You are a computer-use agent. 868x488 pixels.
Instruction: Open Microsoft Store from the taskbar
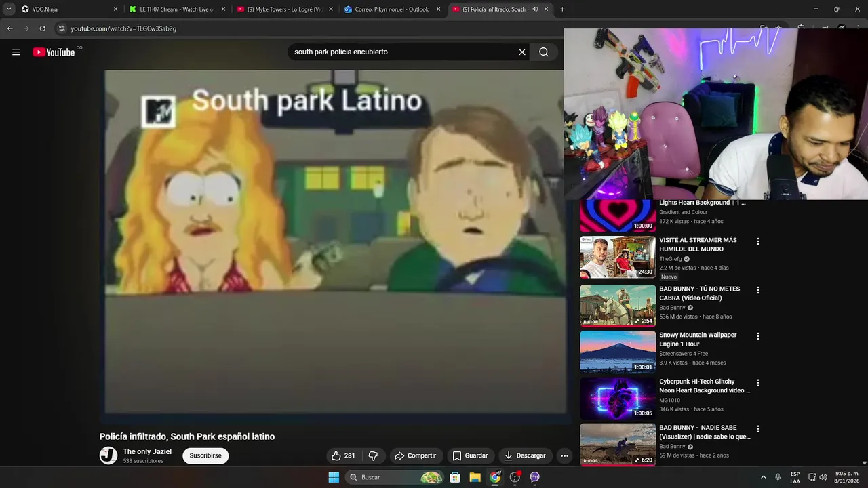point(455,477)
